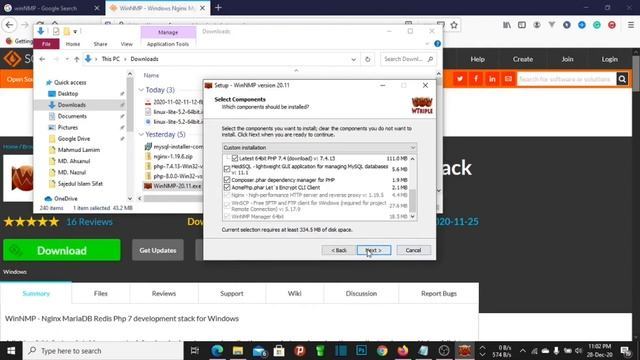Open File Explorer address history dropdown

(353, 59)
